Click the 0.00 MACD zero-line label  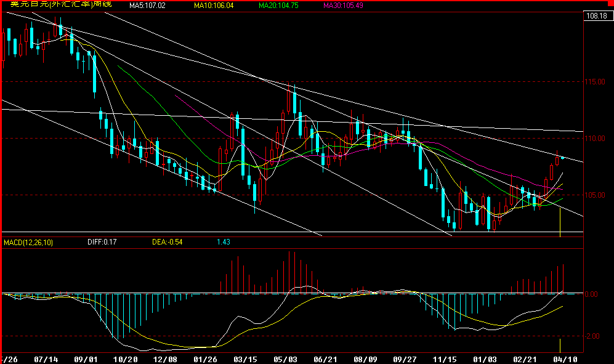(x=591, y=294)
